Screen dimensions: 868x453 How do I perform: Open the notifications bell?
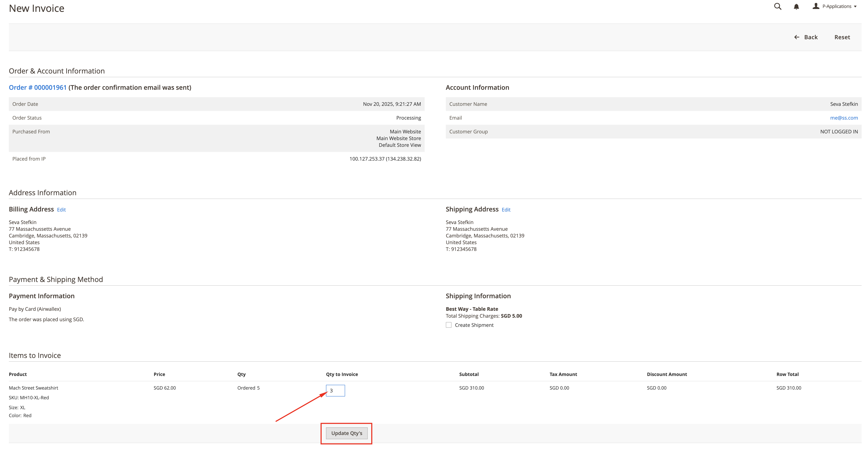click(x=796, y=7)
